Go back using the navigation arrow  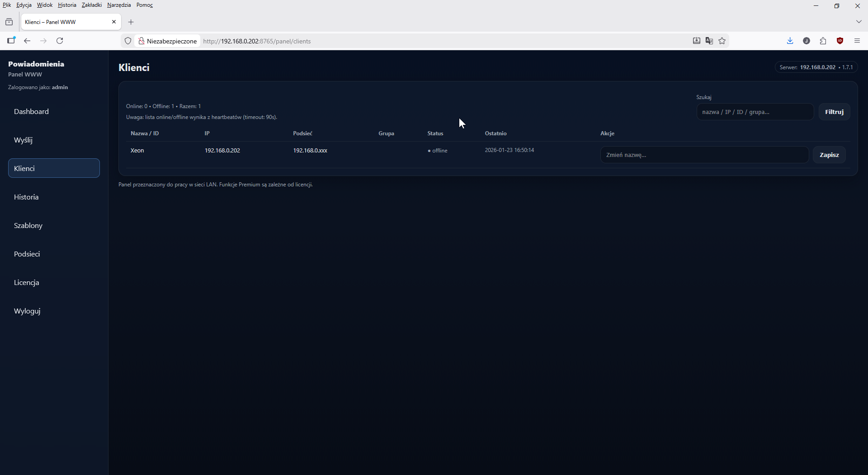point(27,41)
